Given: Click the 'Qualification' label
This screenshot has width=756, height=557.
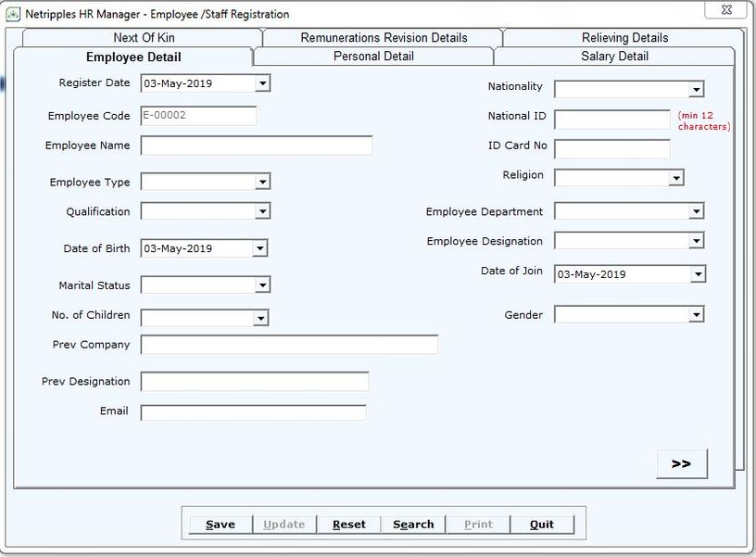Looking at the screenshot, I should point(98,211).
